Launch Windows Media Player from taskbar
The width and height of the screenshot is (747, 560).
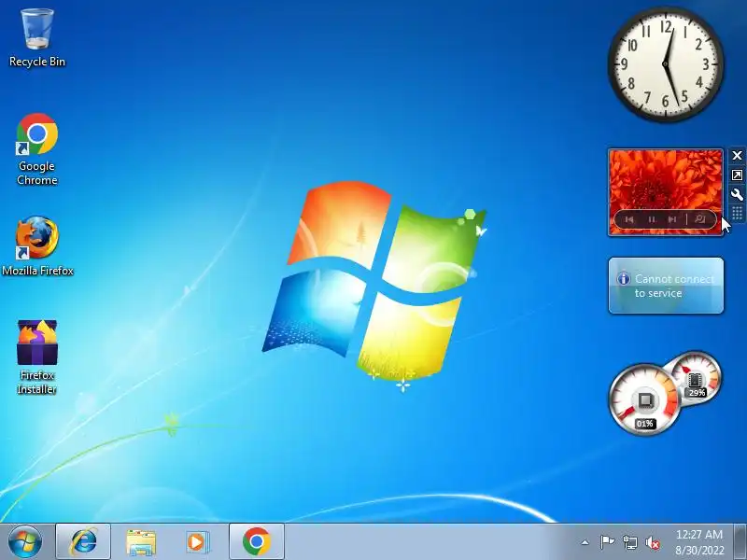197,542
